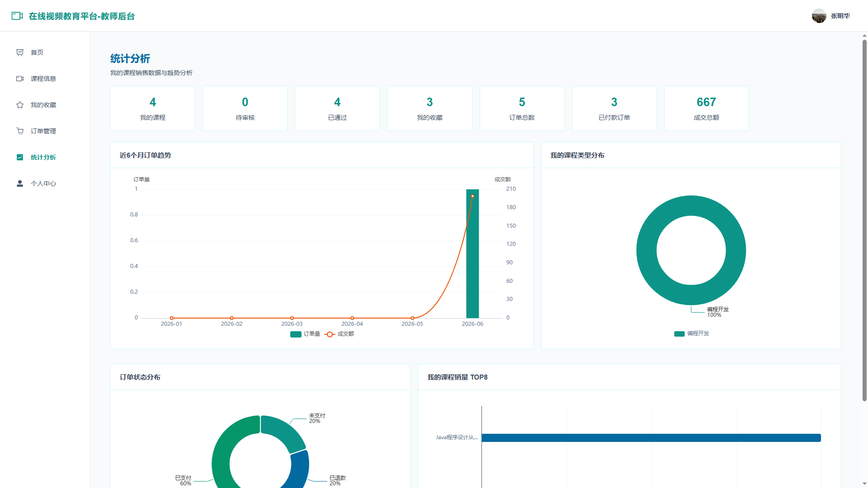The image size is (868, 488).
Task: Open the 张明华 username menu
Action: tap(840, 16)
